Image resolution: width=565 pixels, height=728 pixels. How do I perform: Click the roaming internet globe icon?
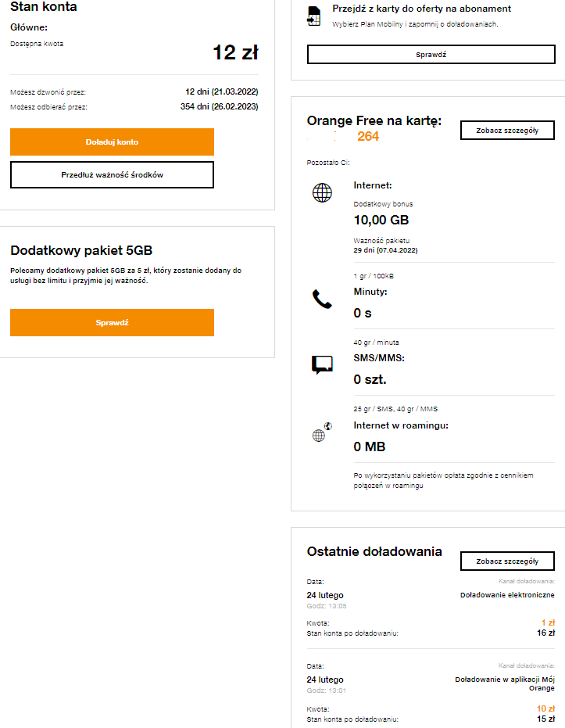(x=322, y=433)
